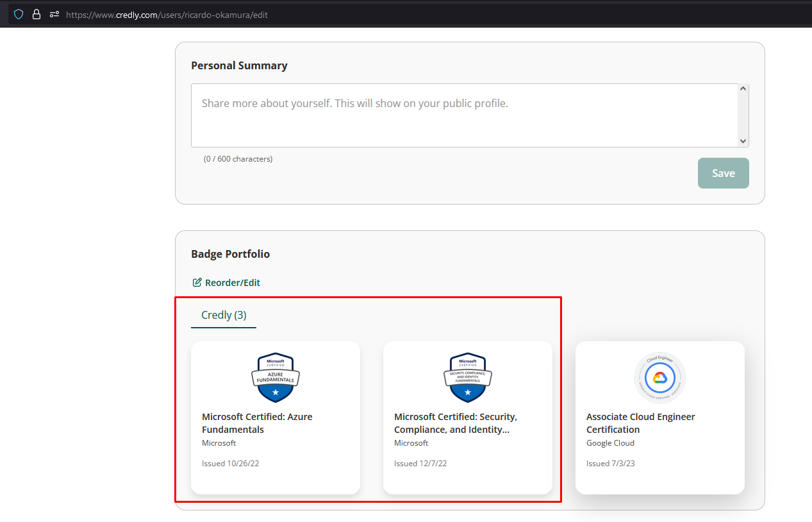This screenshot has width=812, height=522.
Task: Click inside the Personal Summary text area
Action: point(465,115)
